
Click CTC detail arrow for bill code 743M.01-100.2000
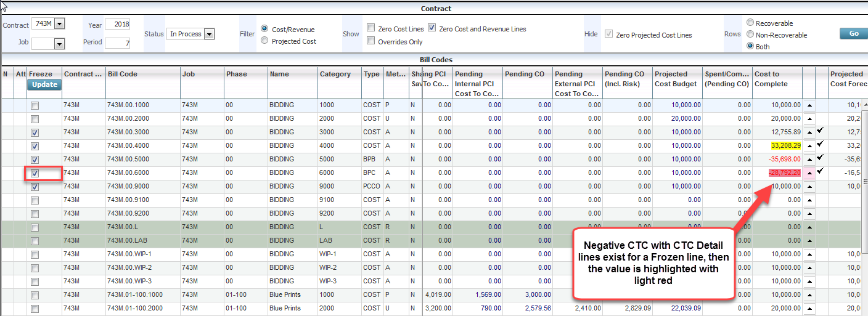coord(809,309)
